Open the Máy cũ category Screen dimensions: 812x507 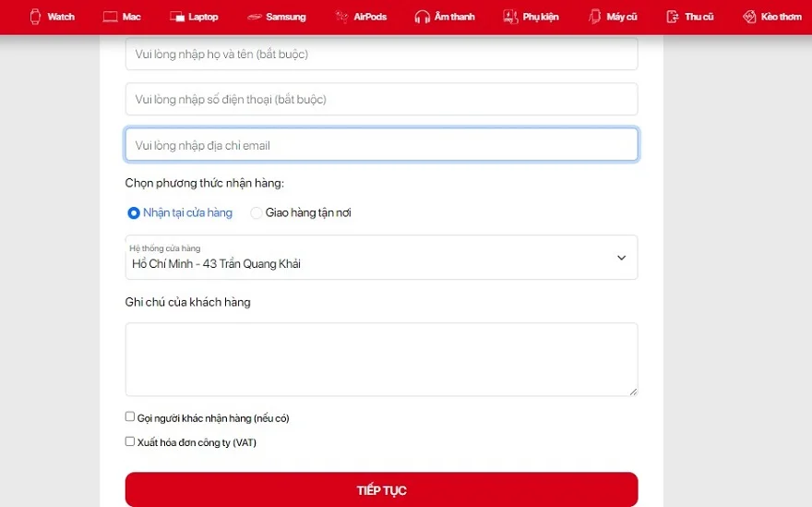point(622,17)
